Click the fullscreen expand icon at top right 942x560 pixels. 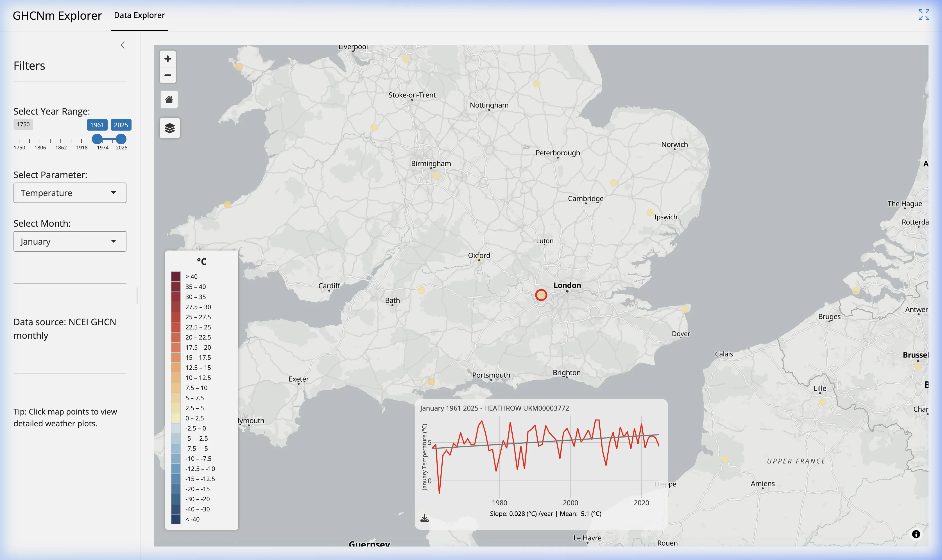[x=925, y=15]
